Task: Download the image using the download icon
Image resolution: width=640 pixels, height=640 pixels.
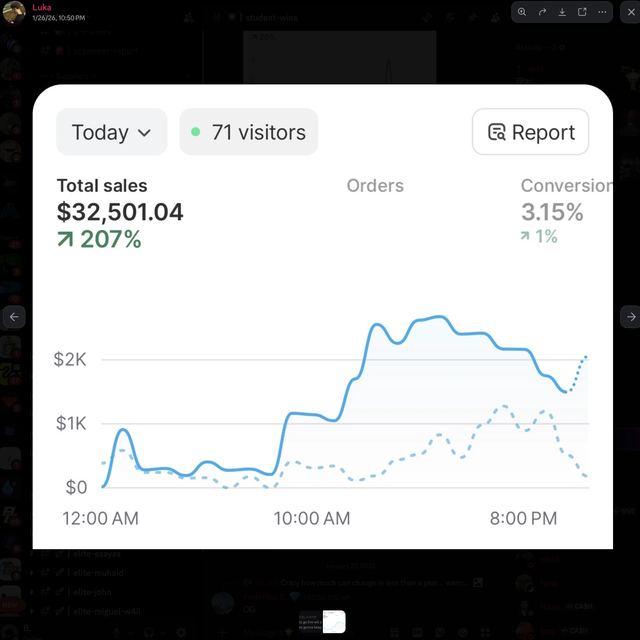Action: coord(562,12)
